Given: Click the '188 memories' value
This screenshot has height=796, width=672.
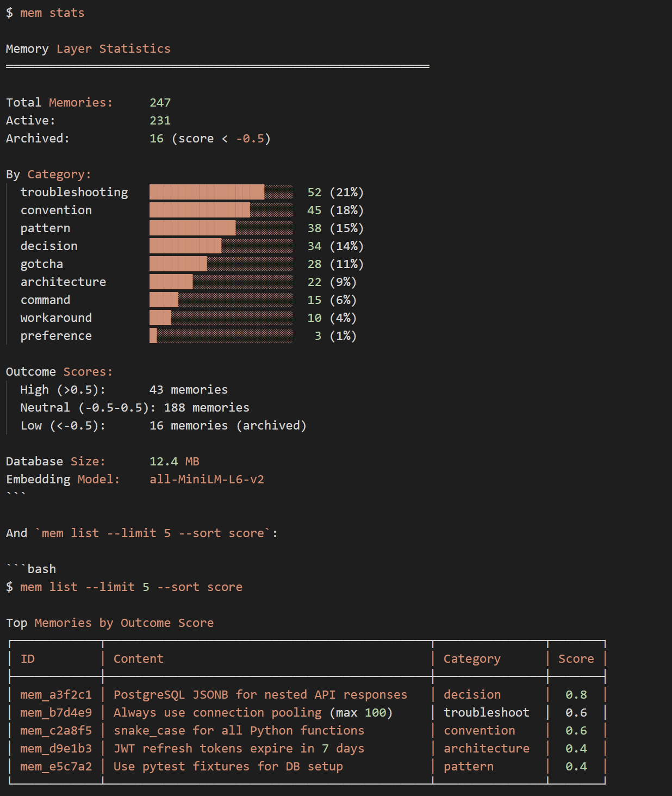Looking at the screenshot, I should click(x=207, y=407).
